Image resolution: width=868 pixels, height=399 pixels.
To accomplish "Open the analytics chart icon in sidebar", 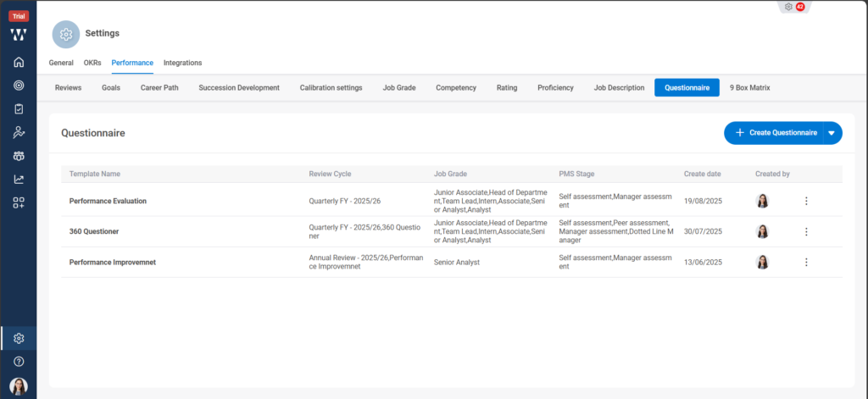I will 19,180.
